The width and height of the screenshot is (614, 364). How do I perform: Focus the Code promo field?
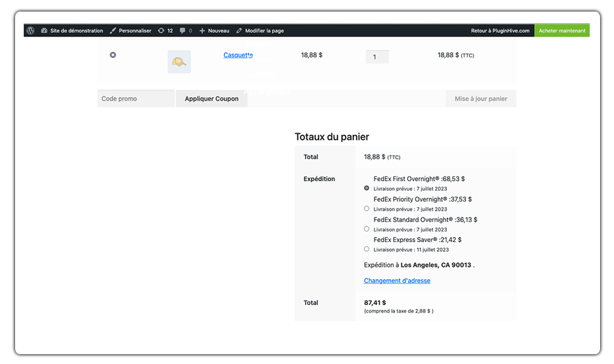pos(136,99)
